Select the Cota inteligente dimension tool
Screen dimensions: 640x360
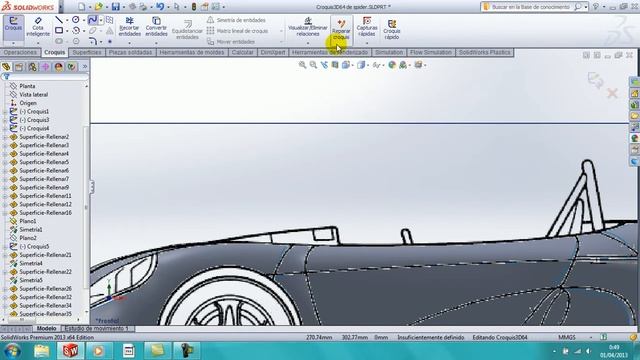tap(38, 27)
